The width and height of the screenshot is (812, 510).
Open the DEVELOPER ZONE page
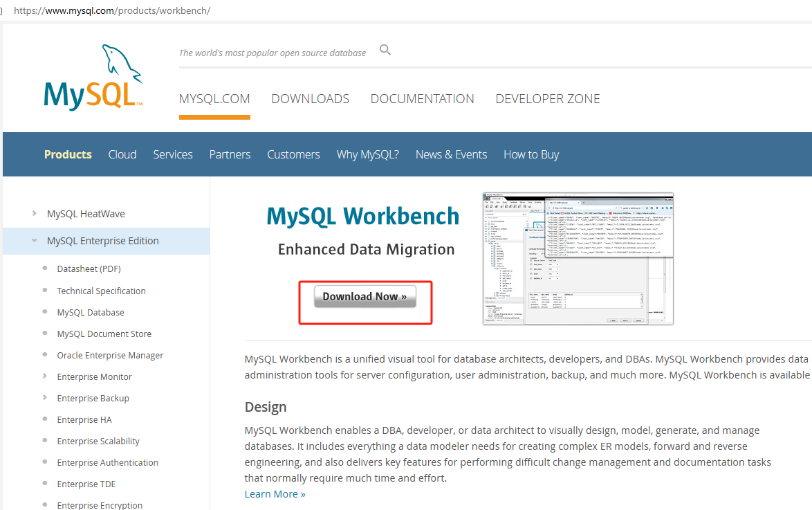tap(547, 98)
